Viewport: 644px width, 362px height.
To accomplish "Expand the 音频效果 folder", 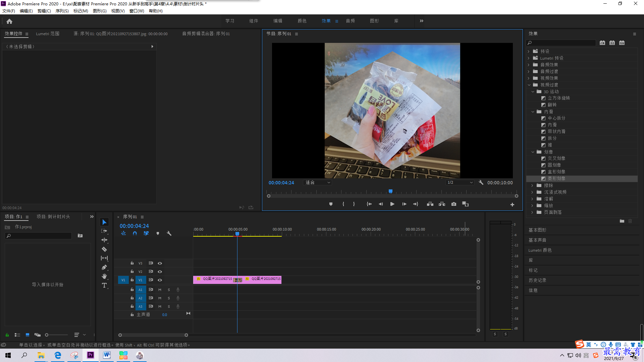I will [529, 65].
